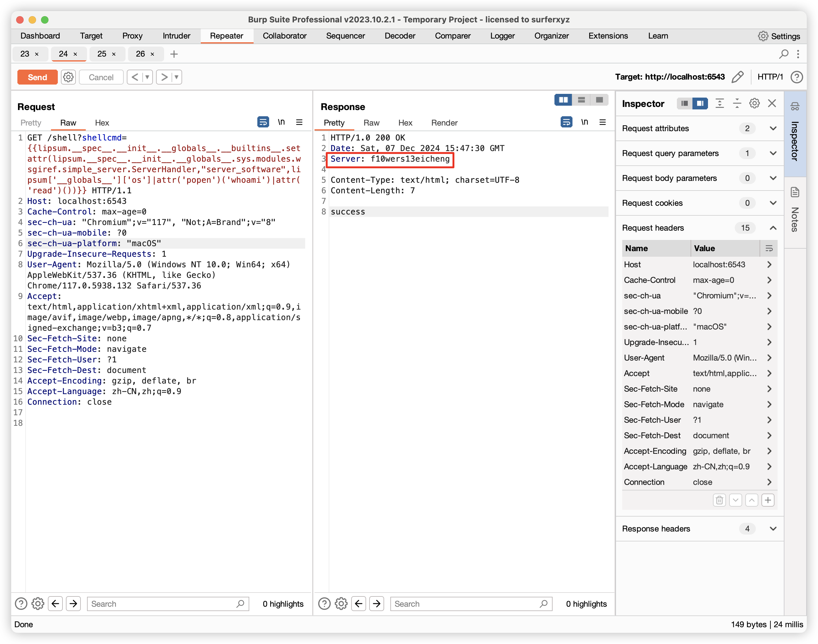Screen dimensions: 818x644
Task: Click the Send request button
Action: pos(37,77)
